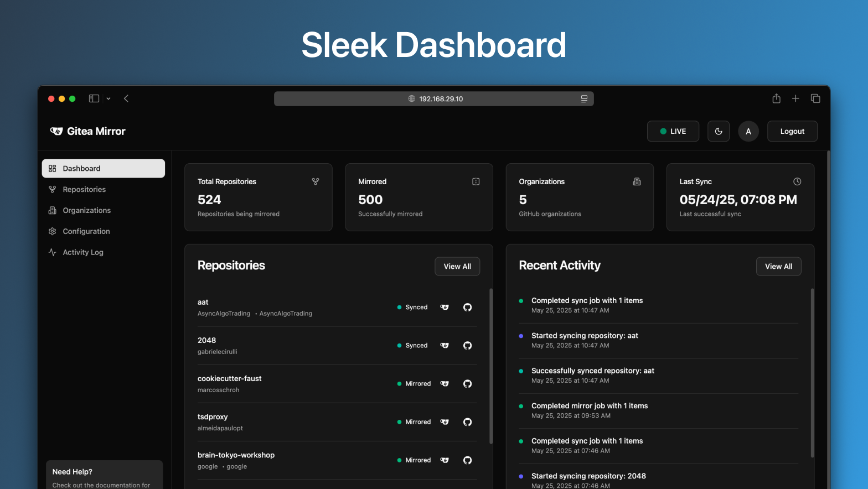Click the Safari share icon

[x=776, y=98]
